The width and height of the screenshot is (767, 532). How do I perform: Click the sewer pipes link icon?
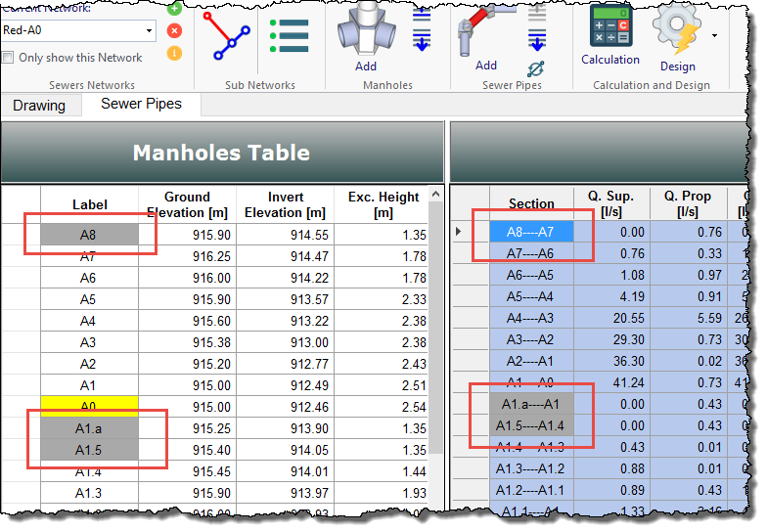[535, 68]
